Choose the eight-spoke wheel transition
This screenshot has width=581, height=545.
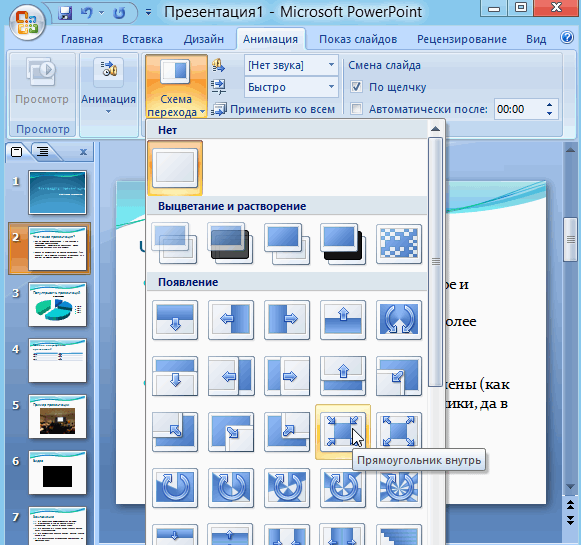tap(399, 488)
